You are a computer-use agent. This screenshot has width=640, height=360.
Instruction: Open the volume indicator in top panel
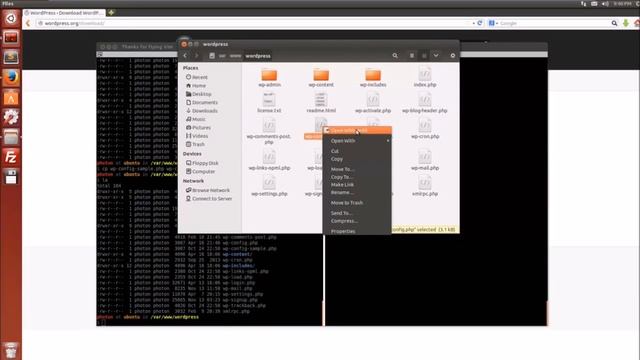point(605,4)
